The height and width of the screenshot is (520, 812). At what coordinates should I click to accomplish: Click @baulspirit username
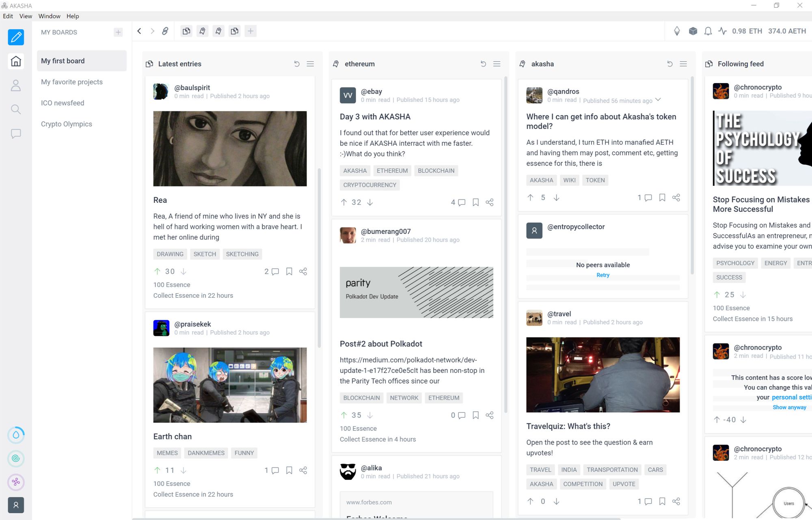(192, 88)
